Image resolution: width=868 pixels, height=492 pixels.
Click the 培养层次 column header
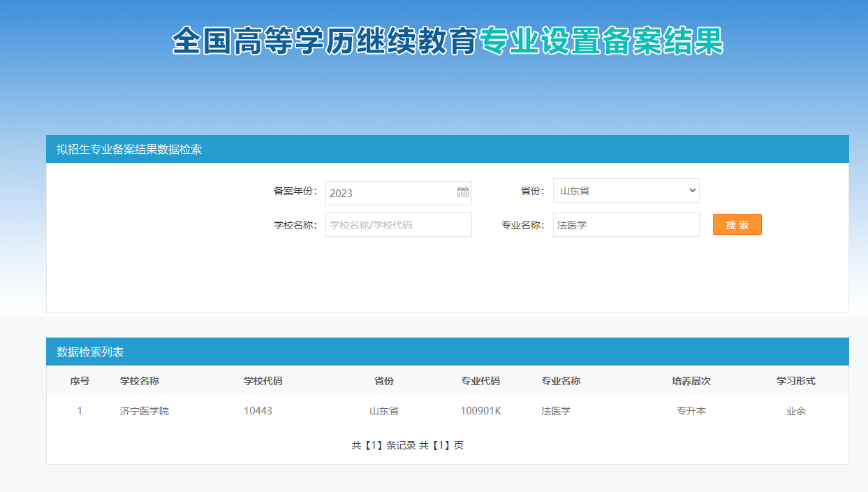click(691, 381)
